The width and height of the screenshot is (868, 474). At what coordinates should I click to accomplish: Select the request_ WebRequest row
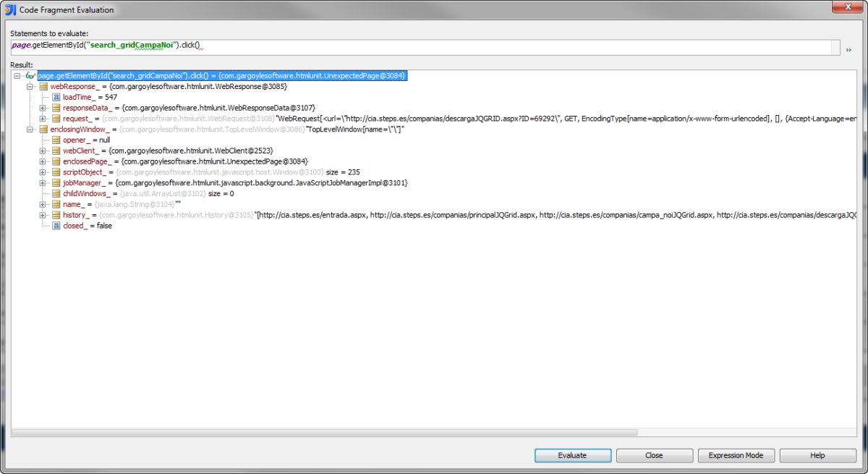tap(459, 119)
